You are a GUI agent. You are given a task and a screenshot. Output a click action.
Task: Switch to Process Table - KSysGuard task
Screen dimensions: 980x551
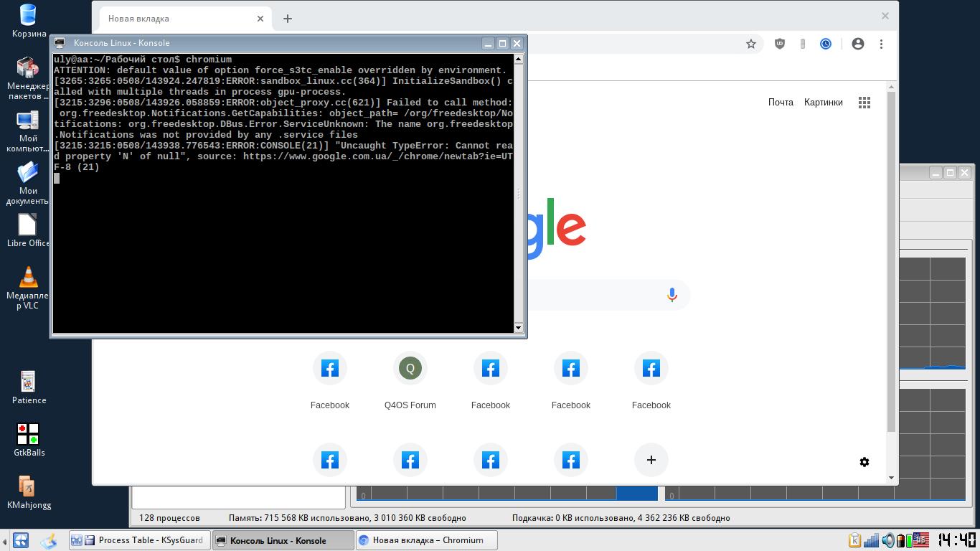pos(139,540)
